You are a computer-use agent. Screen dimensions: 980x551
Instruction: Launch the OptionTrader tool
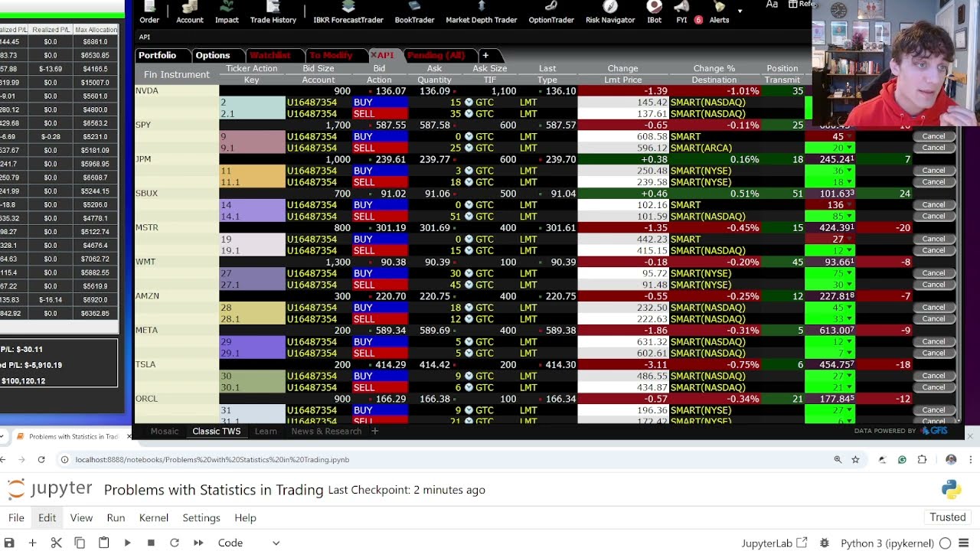[x=551, y=12]
